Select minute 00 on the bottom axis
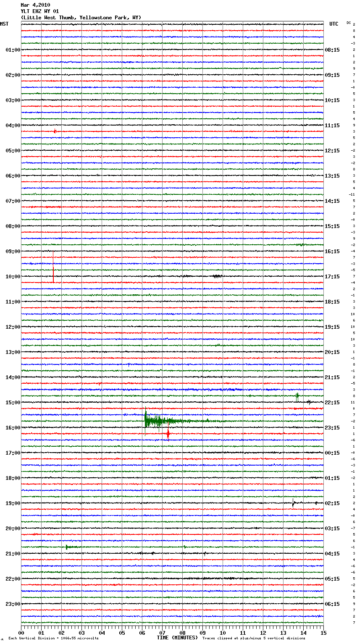This screenshot has height=644, width=357. 21,633
